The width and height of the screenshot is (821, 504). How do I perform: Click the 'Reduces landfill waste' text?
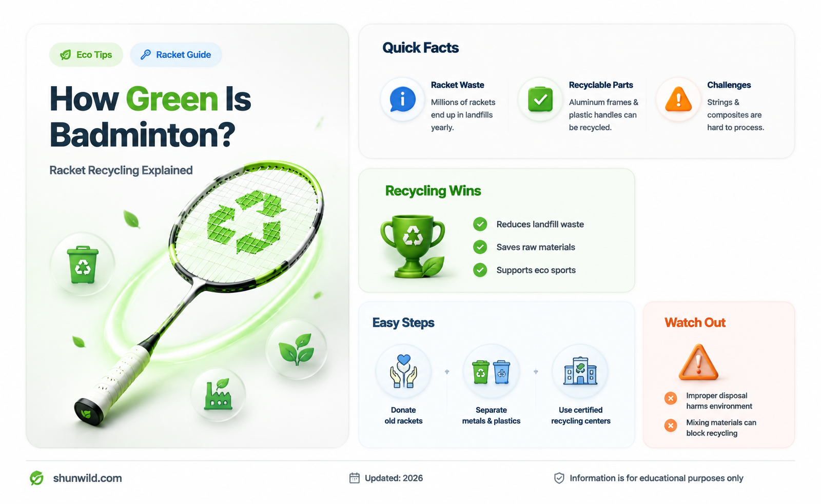pyautogui.click(x=540, y=224)
